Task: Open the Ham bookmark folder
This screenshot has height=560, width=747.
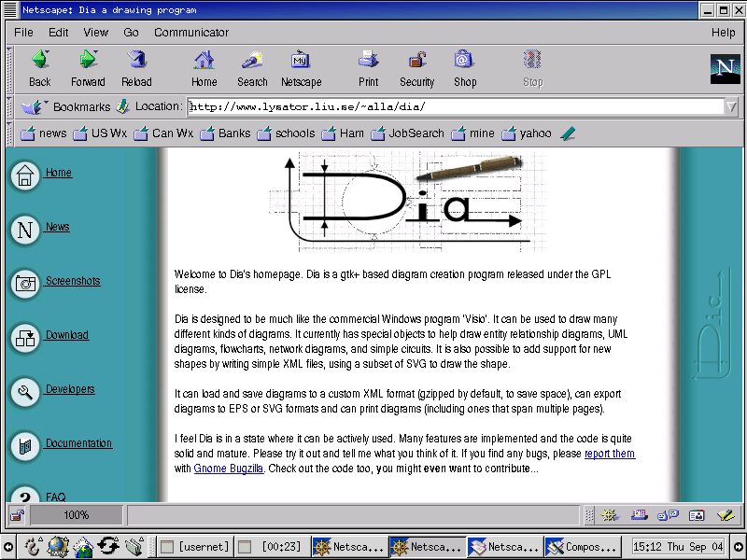Action: point(343,133)
